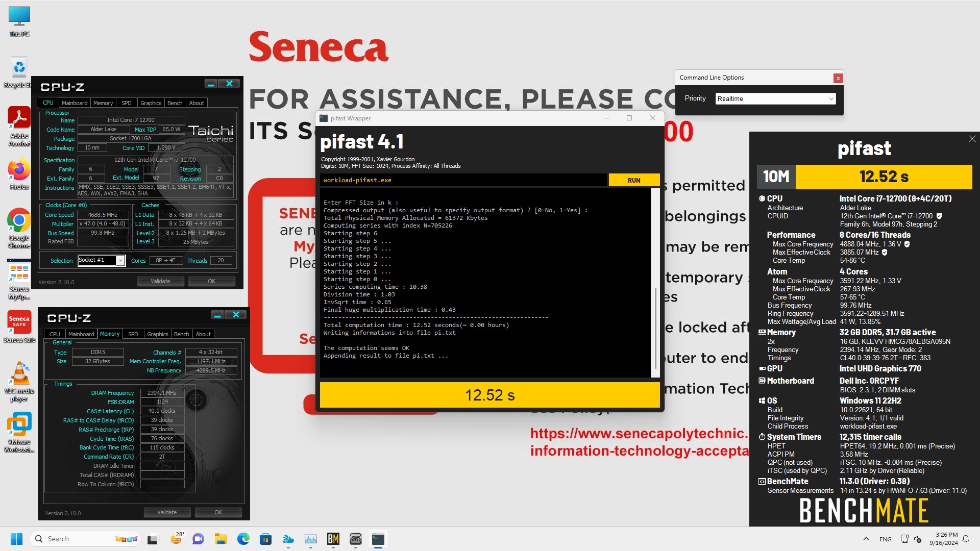980x551 pixels.
Task: Open the system monitor graph taskbar icon
Action: coord(311,539)
